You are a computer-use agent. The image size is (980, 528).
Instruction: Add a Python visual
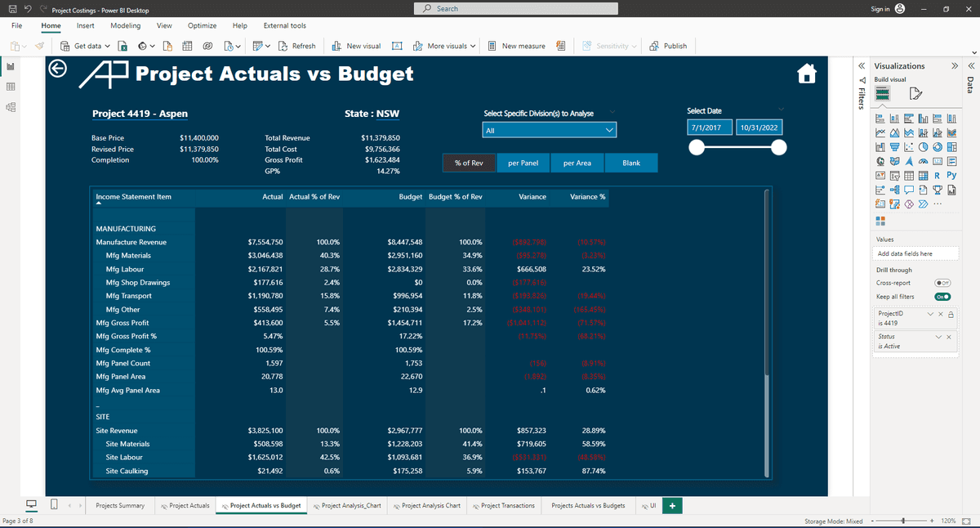coord(951,174)
